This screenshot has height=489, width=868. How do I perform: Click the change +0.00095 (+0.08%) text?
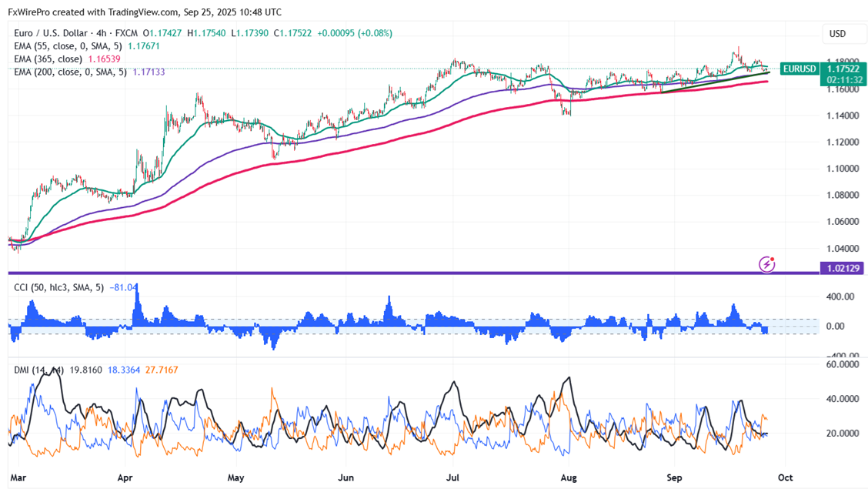click(x=354, y=33)
